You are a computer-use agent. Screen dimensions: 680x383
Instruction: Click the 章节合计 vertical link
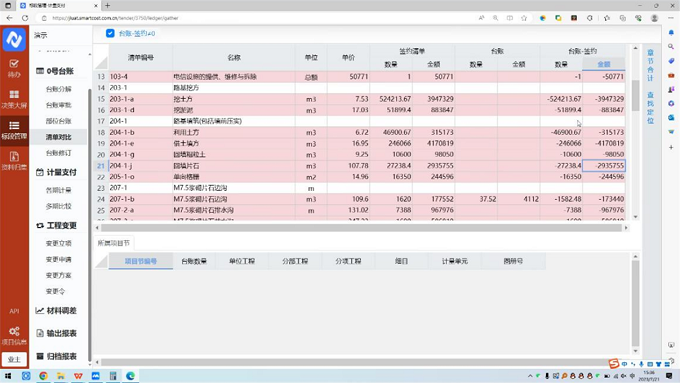tap(650, 65)
